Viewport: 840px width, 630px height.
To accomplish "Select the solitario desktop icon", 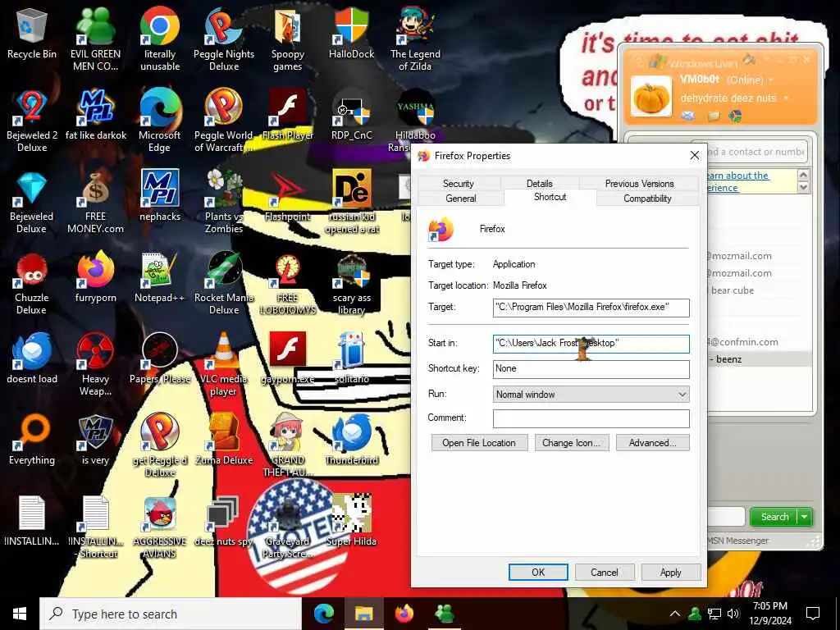I will click(351, 359).
